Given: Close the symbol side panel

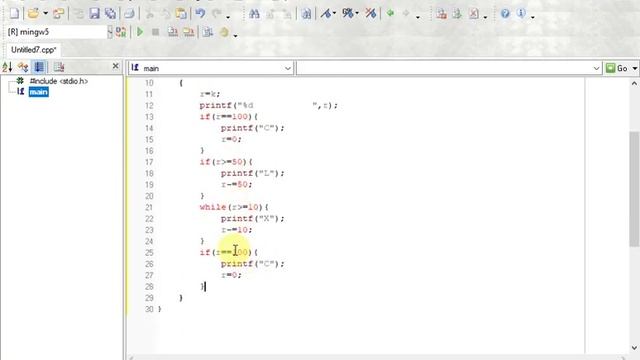Looking at the screenshot, I should pyautogui.click(x=116, y=66).
